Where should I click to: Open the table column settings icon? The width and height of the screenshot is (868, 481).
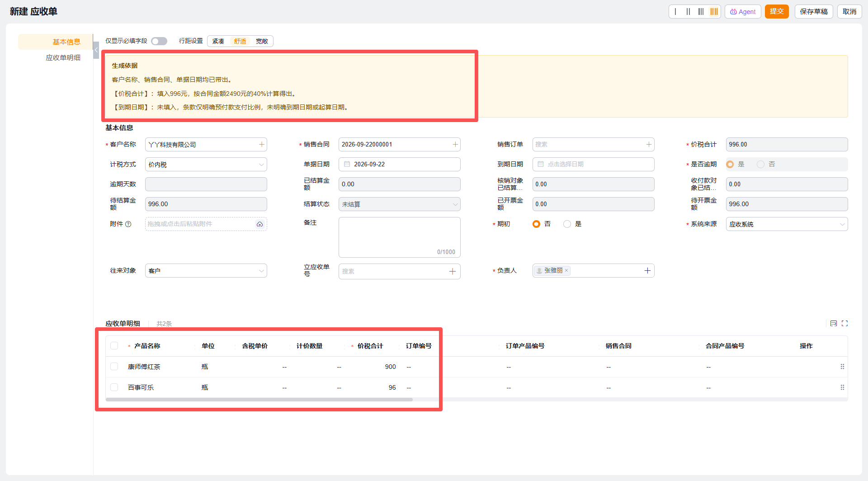(x=834, y=323)
